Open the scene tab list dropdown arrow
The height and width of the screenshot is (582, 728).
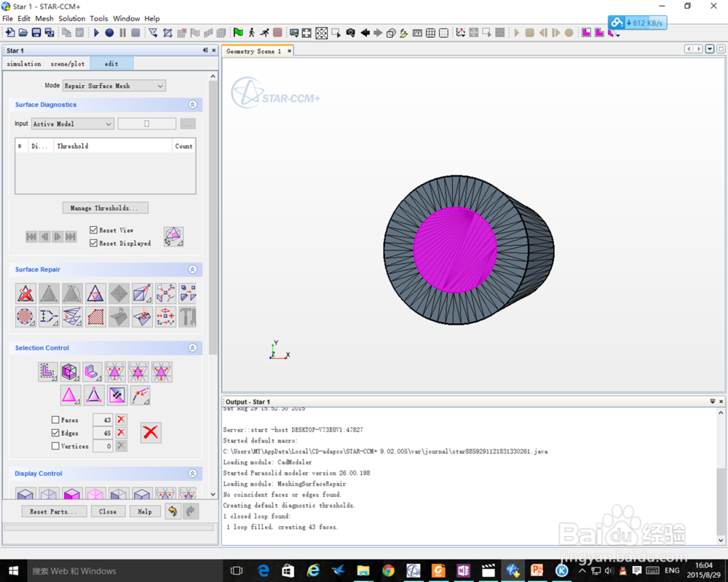pyautogui.click(x=710, y=49)
